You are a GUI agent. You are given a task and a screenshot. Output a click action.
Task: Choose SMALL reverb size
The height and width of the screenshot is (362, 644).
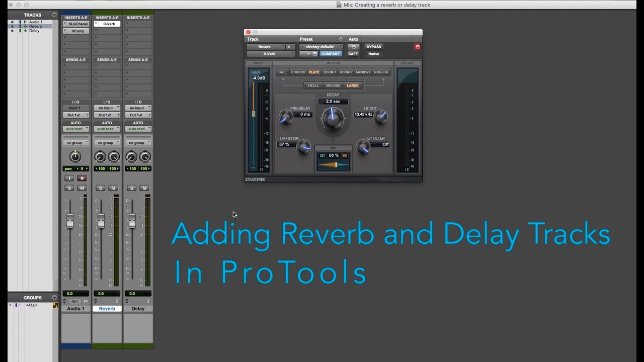(x=313, y=85)
